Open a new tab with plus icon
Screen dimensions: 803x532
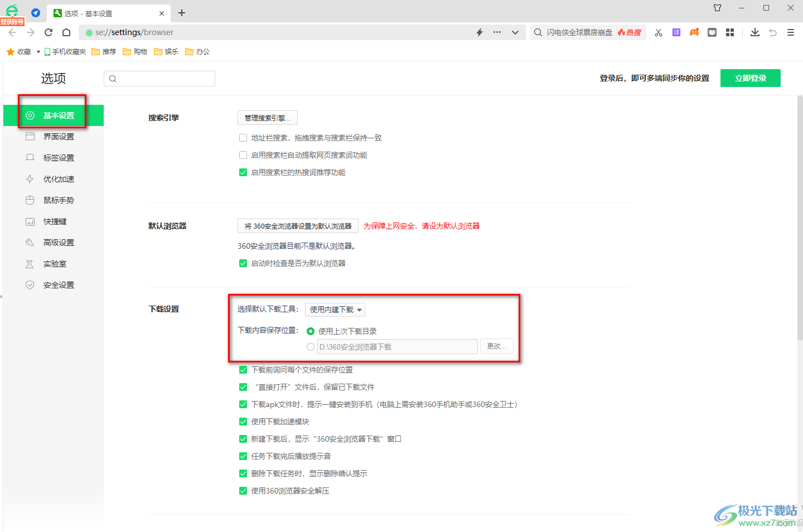pos(182,13)
